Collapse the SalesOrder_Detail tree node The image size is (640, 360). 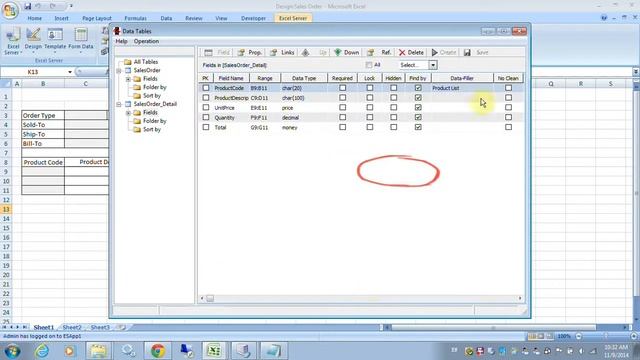tap(119, 104)
